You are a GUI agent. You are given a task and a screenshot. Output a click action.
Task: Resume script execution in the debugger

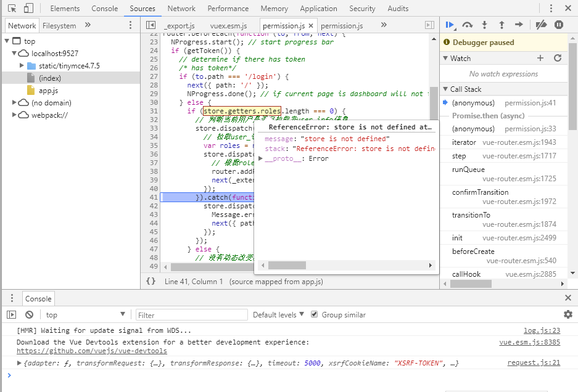449,25
